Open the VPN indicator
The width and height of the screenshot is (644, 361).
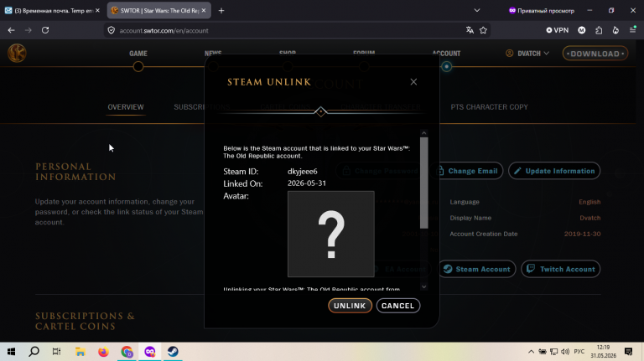pyautogui.click(x=558, y=30)
